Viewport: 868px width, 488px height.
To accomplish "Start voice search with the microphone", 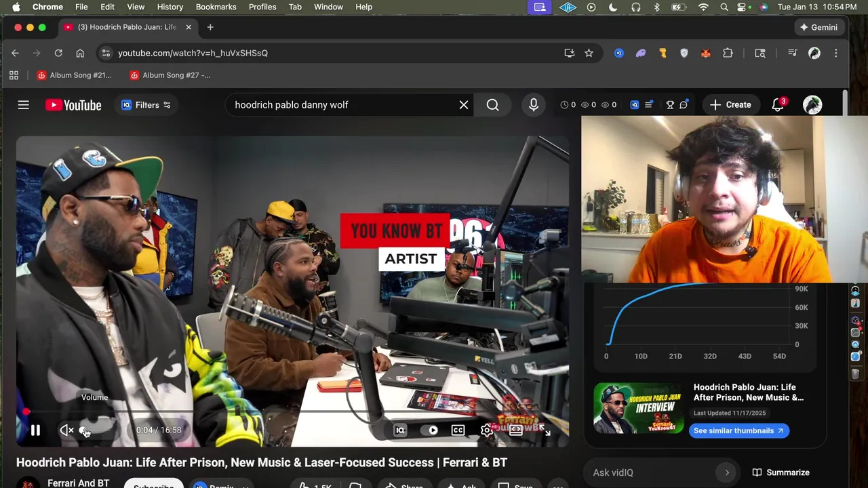I will pyautogui.click(x=534, y=105).
